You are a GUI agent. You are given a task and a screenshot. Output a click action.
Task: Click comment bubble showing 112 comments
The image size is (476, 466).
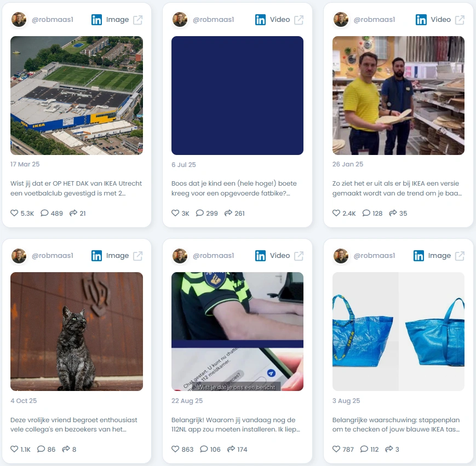[364, 449]
